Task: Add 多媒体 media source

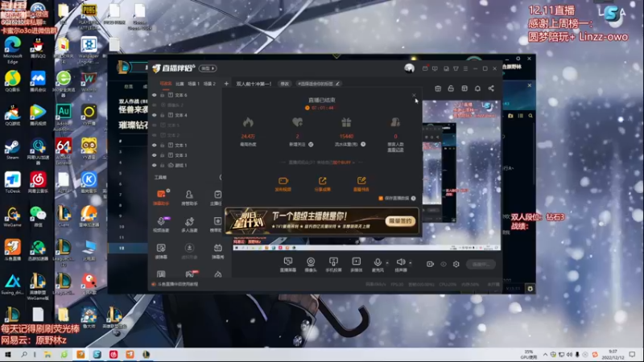Action: pos(356,265)
